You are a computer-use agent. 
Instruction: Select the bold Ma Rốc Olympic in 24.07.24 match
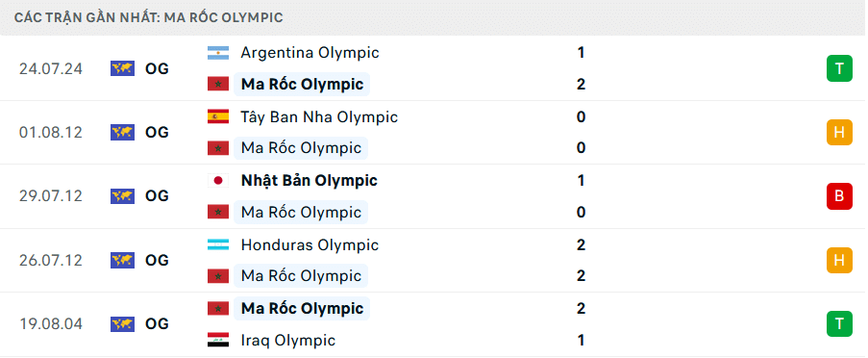coord(302,85)
